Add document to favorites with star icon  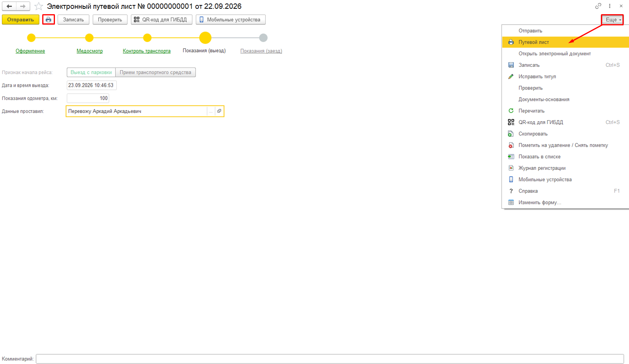pyautogui.click(x=39, y=6)
